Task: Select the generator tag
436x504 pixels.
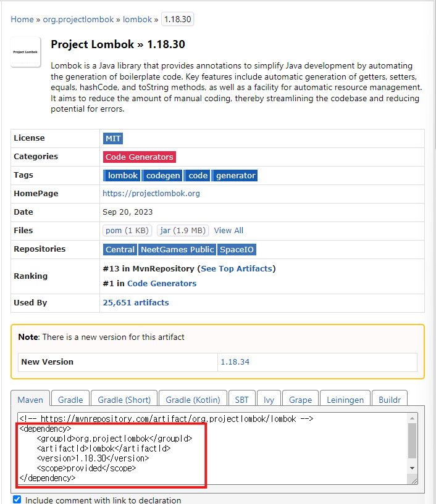Action: click(235, 175)
